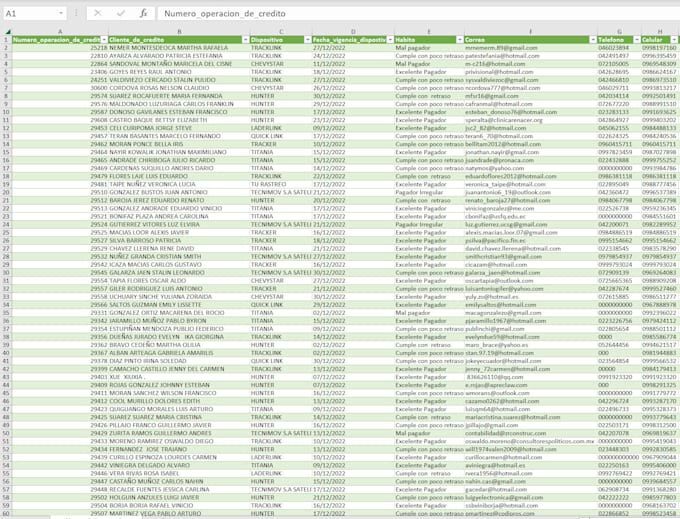This screenshot has width=680, height=519.
Task: Click email psilva@pacifico.fin.ec cell
Action: [x=530, y=241]
